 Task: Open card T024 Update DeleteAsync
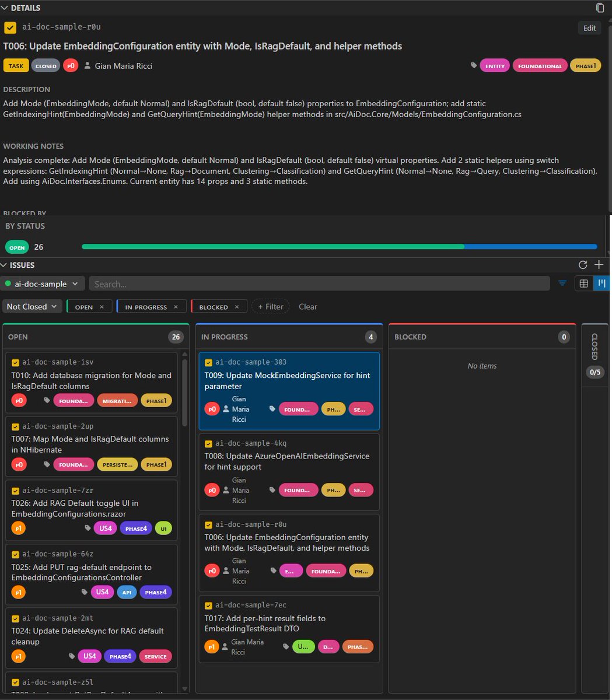[92, 638]
